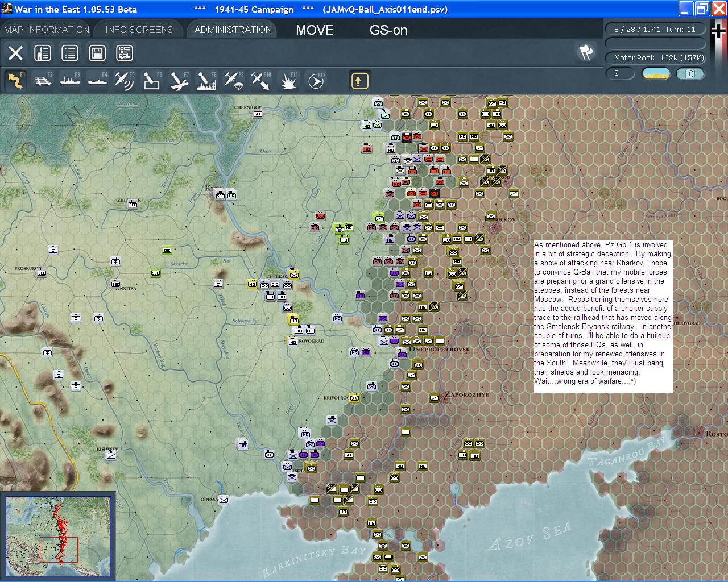This screenshot has height=582, width=728.
Task: Click the Pz Gp 1 annotation text box
Action: coord(603,317)
